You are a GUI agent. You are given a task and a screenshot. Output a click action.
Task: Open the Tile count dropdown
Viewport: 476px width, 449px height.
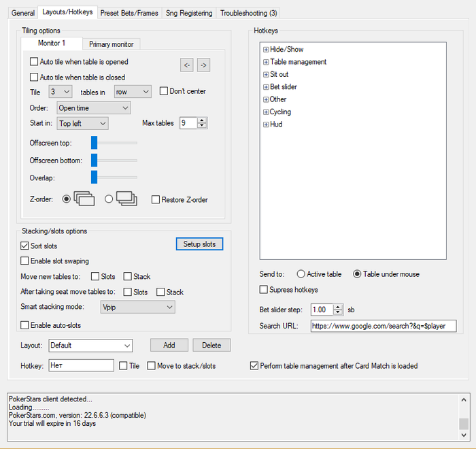click(x=61, y=91)
